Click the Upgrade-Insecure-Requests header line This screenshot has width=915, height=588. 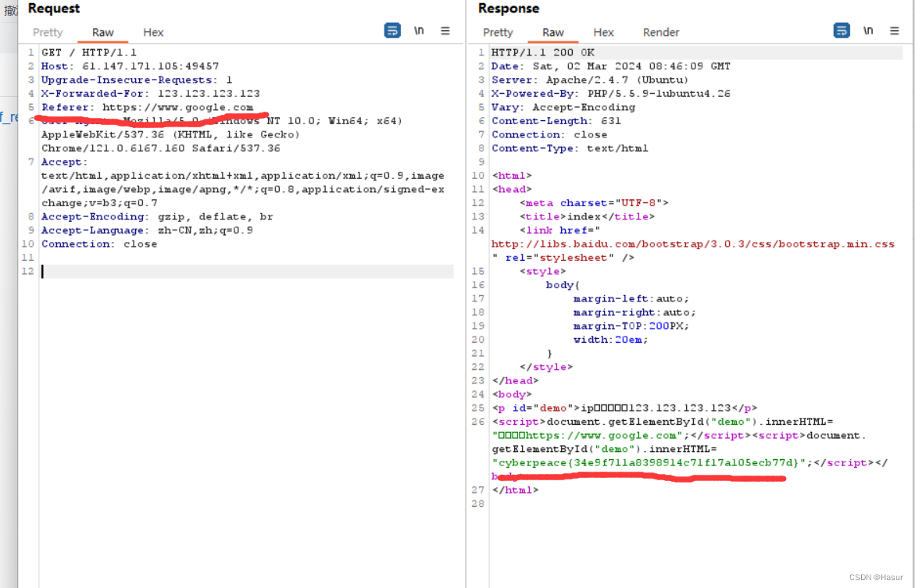[x=137, y=80]
